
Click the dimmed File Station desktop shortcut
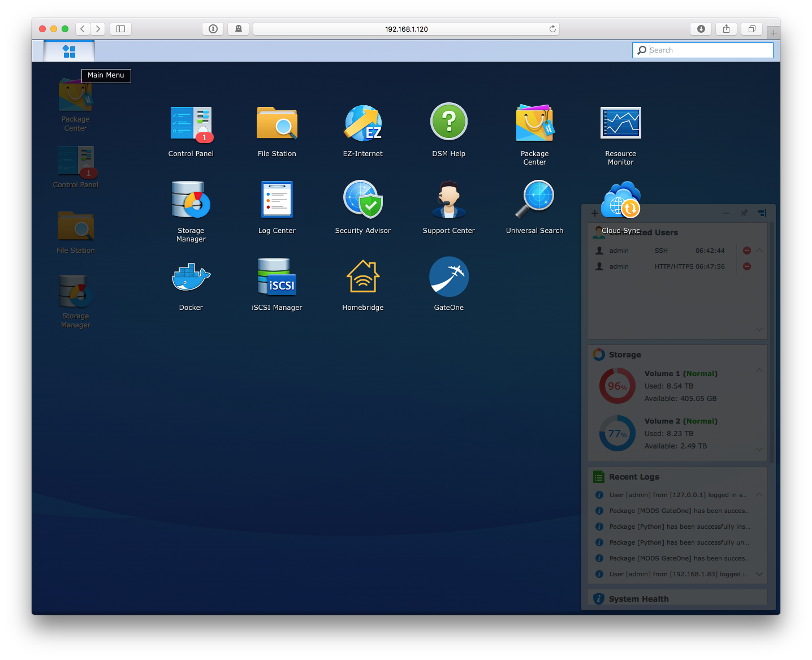click(76, 232)
